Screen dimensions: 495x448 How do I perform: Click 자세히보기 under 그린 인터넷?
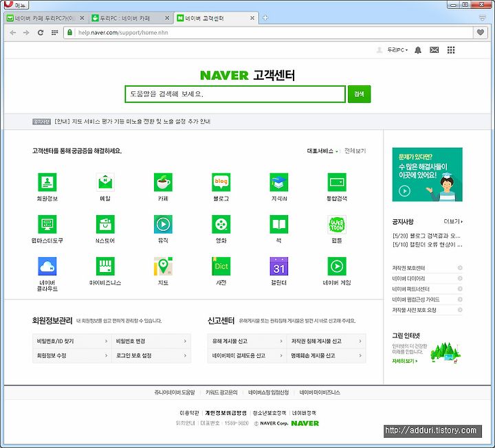point(405,361)
